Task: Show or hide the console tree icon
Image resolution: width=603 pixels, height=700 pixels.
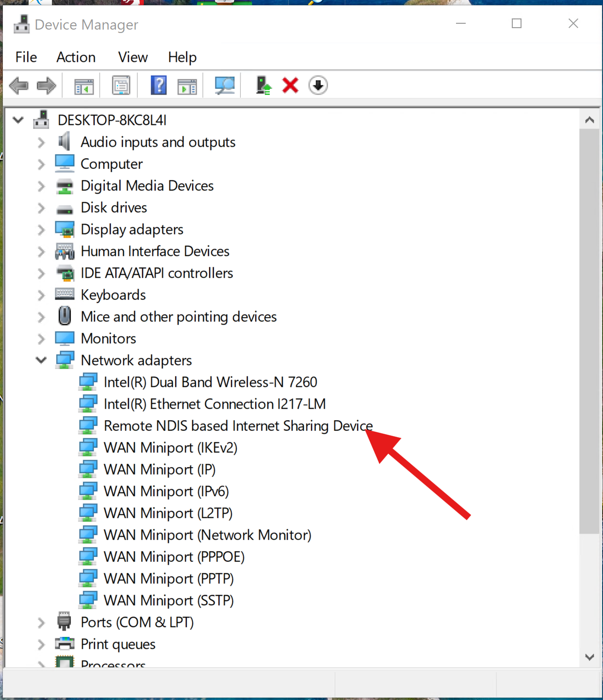Action: point(84,86)
